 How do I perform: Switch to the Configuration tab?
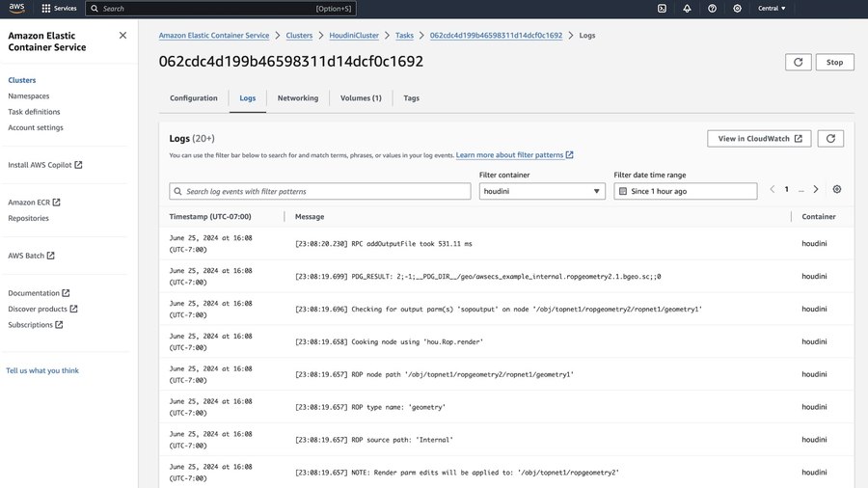coord(194,98)
